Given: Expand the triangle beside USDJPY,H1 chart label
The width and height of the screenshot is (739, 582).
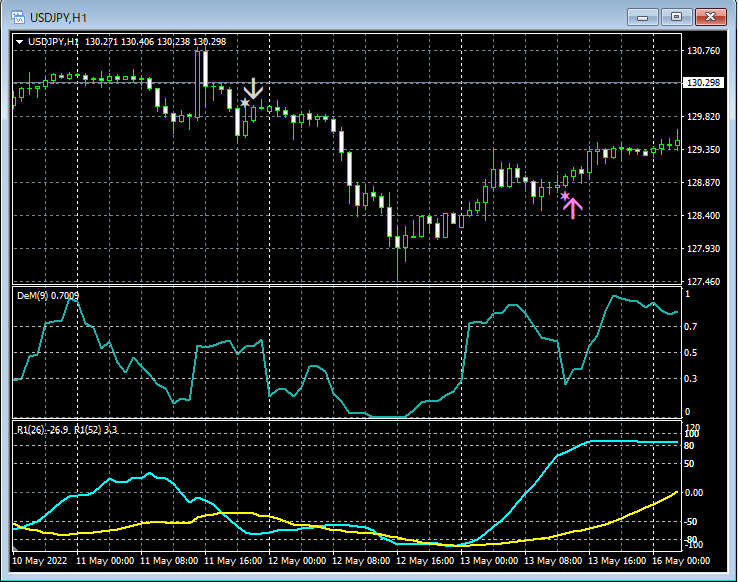Looking at the screenshot, I should [x=20, y=41].
